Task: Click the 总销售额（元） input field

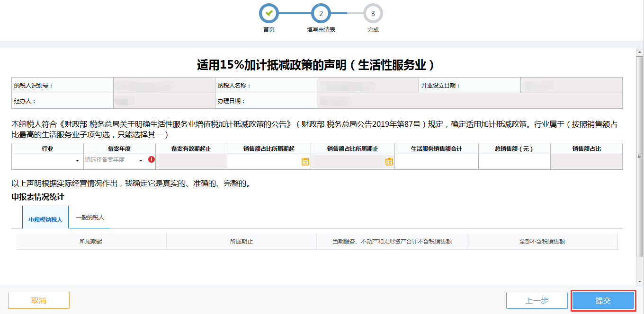Action: pyautogui.click(x=514, y=162)
